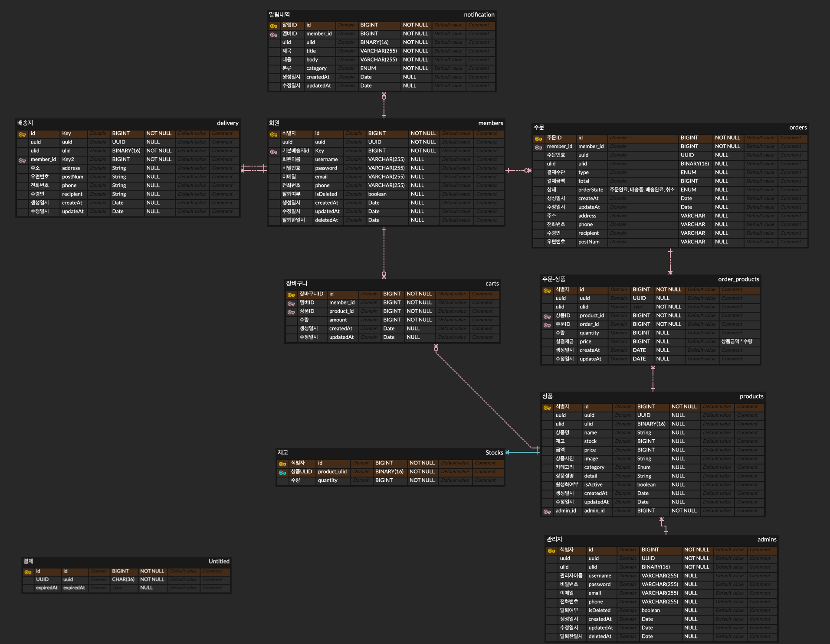Click the cyan relationship line between Stocks and products
The width and height of the screenshot is (830, 644).
523,452
